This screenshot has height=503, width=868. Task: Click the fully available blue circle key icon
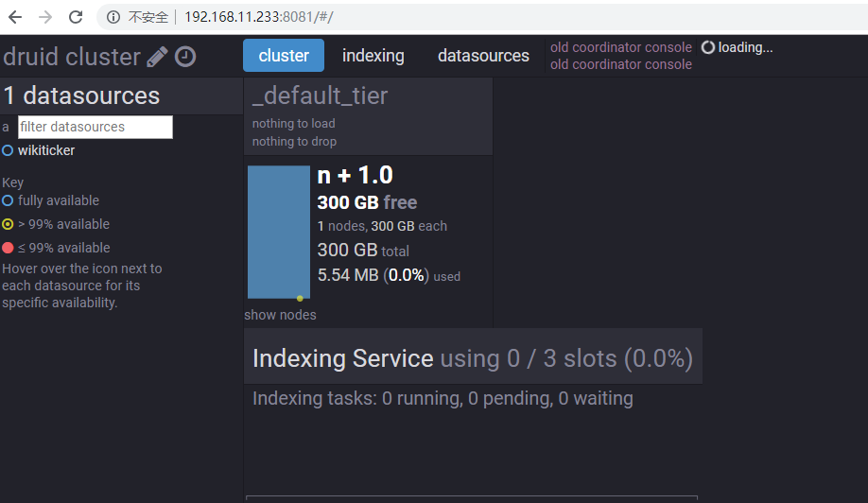(x=8, y=200)
